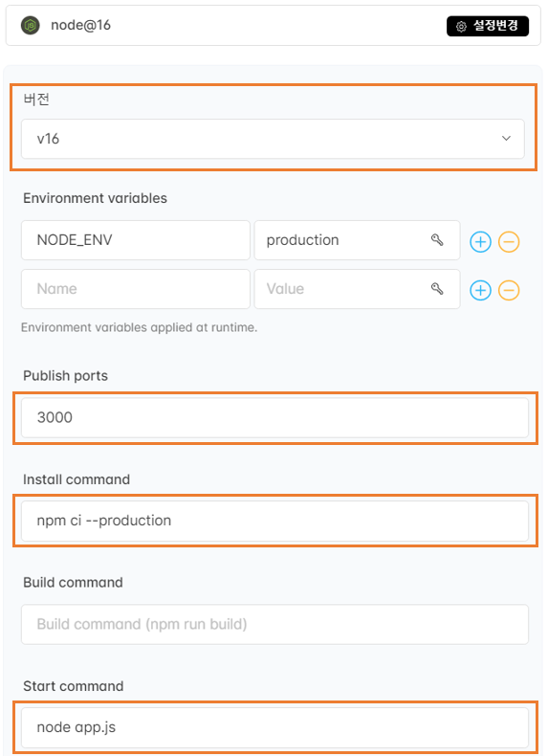Click the node@16 header label

click(x=81, y=25)
